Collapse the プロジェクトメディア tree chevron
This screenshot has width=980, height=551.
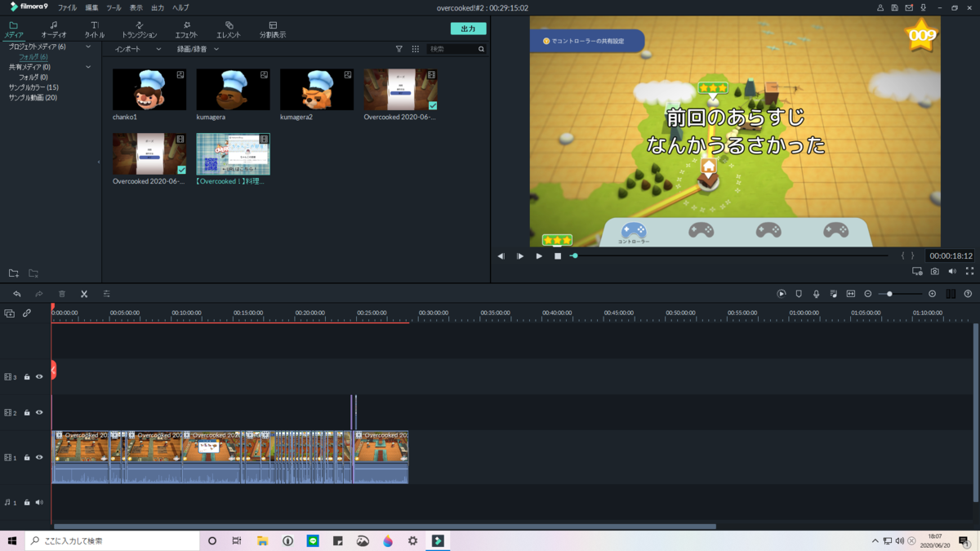tap(88, 47)
